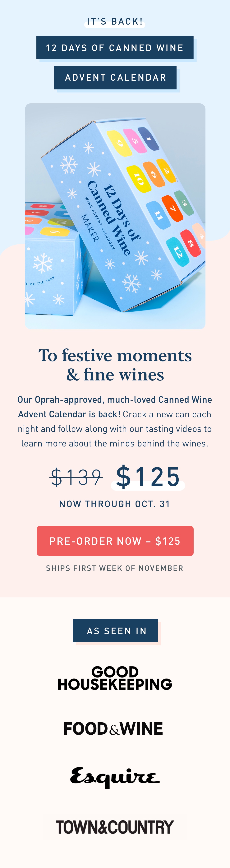230x868 pixels.
Task: Click the To festive moments & fine wines headline
Action: [x=115, y=365]
